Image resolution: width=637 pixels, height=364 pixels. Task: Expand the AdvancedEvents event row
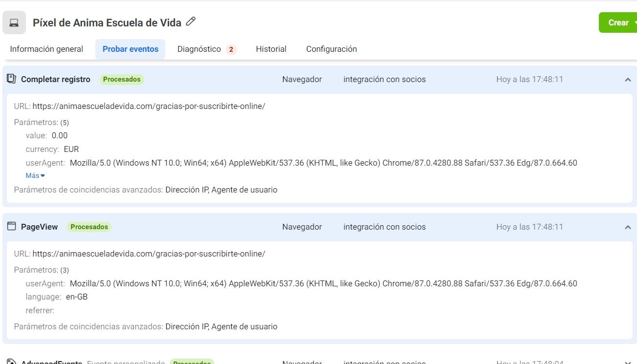[x=628, y=362]
